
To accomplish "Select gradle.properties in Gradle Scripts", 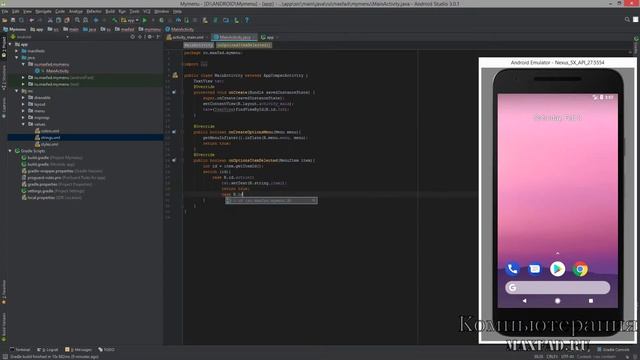I will (x=42, y=184).
